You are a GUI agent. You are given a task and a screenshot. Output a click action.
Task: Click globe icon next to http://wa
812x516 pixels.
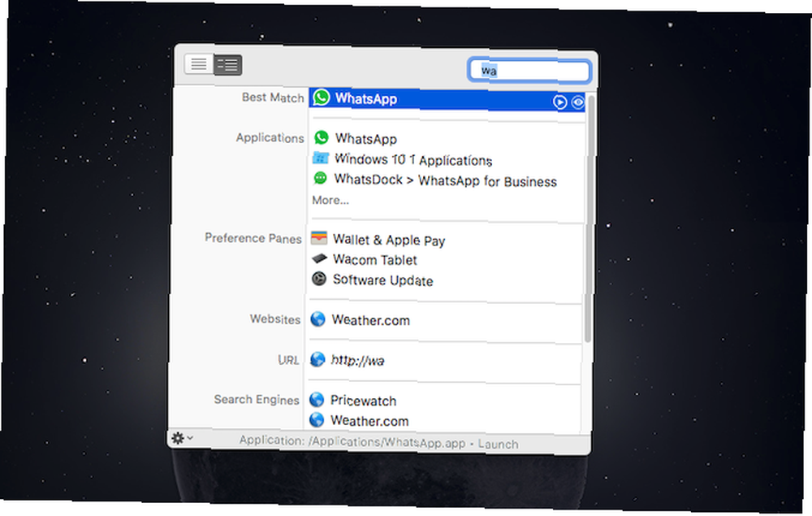pos(317,359)
